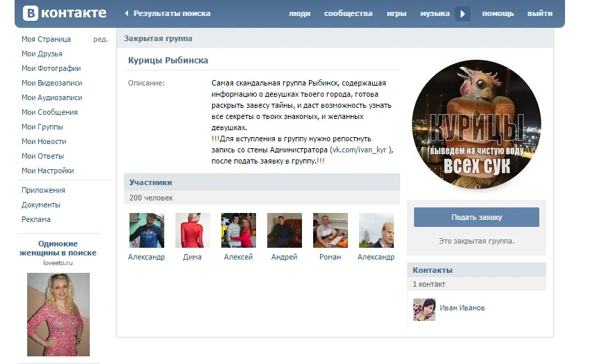Open member Роман's avatar
Screen dimensions: 604x364
click(x=331, y=230)
